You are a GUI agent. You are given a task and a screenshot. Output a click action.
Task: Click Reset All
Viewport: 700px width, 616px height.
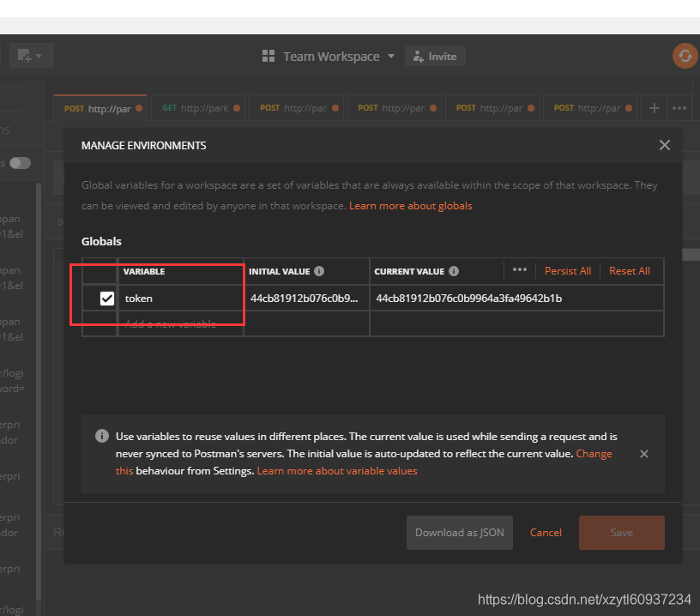point(630,271)
